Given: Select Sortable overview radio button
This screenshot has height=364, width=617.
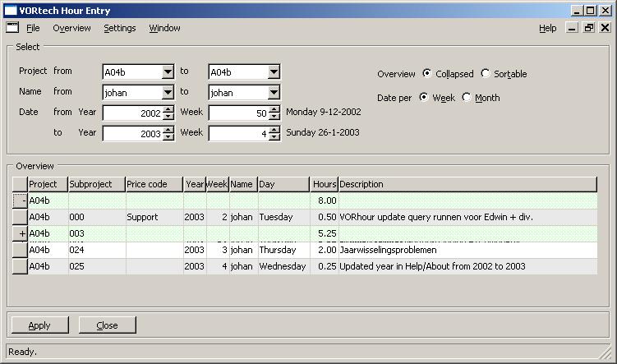Looking at the screenshot, I should coord(486,74).
